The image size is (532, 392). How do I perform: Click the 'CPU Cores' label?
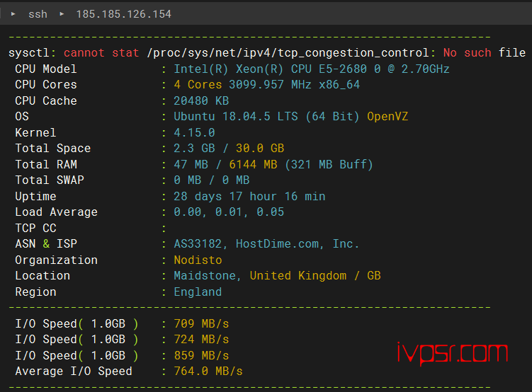[46, 85]
